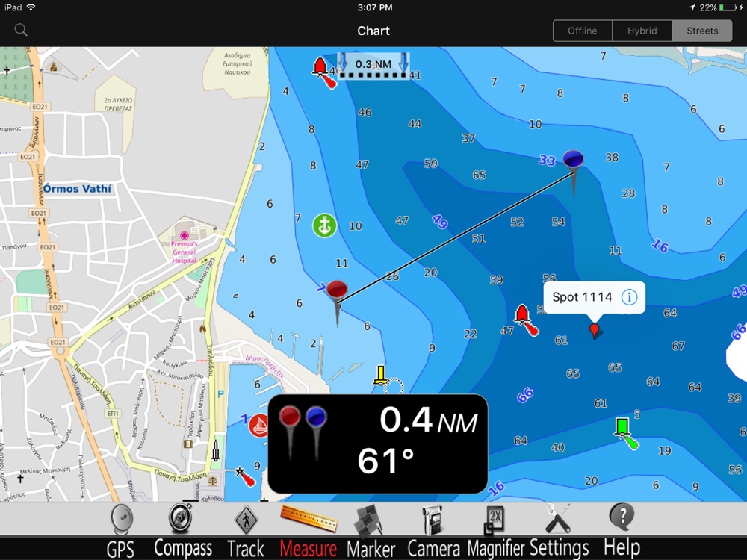Open the Compass tool

coord(181,517)
